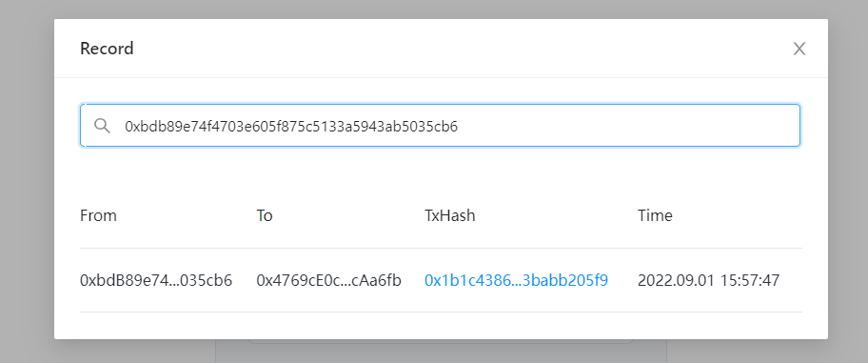Focus the address search input field
The width and height of the screenshot is (868, 363).
tap(440, 126)
